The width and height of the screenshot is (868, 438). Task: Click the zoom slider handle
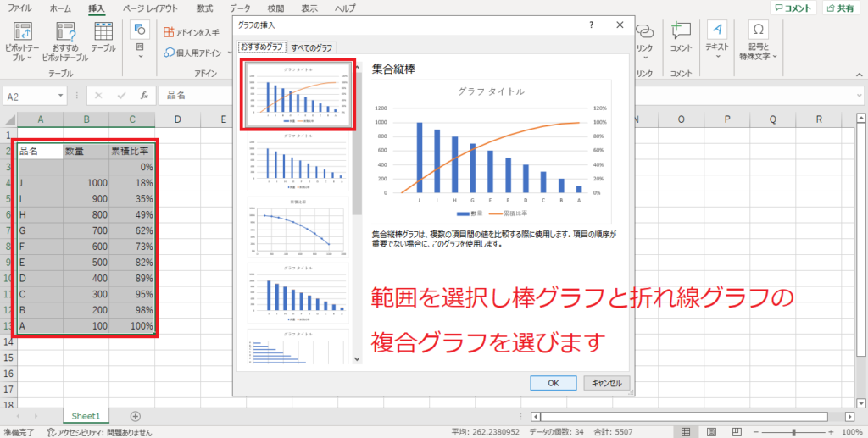point(793,432)
